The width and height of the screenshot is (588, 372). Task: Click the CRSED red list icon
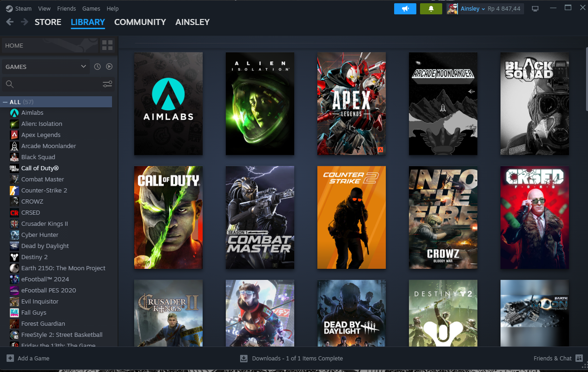pyautogui.click(x=14, y=213)
